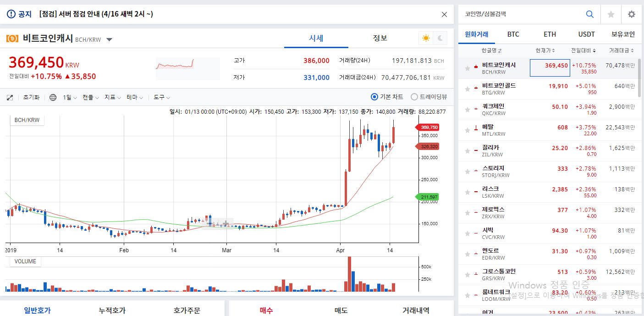Select the BTC market tab

point(513,34)
